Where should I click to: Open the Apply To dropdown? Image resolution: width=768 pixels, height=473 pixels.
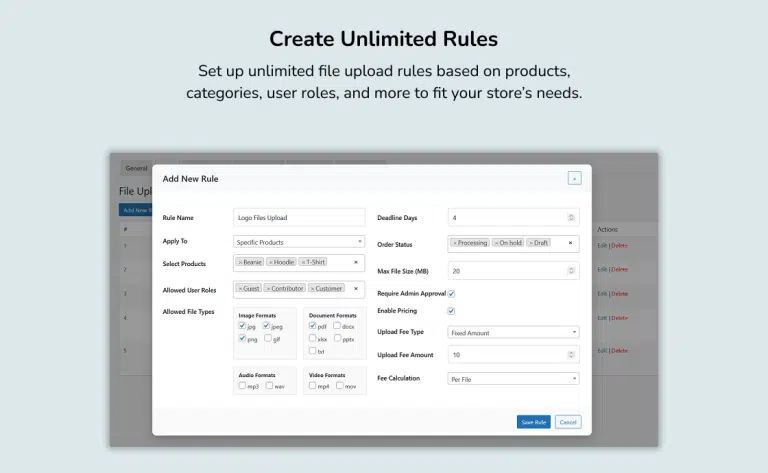(x=299, y=241)
